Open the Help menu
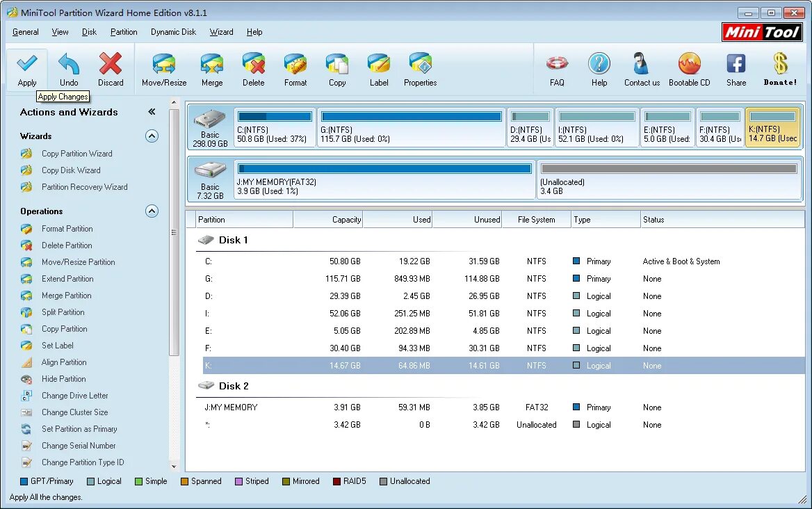The height and width of the screenshot is (509, 812). click(254, 32)
